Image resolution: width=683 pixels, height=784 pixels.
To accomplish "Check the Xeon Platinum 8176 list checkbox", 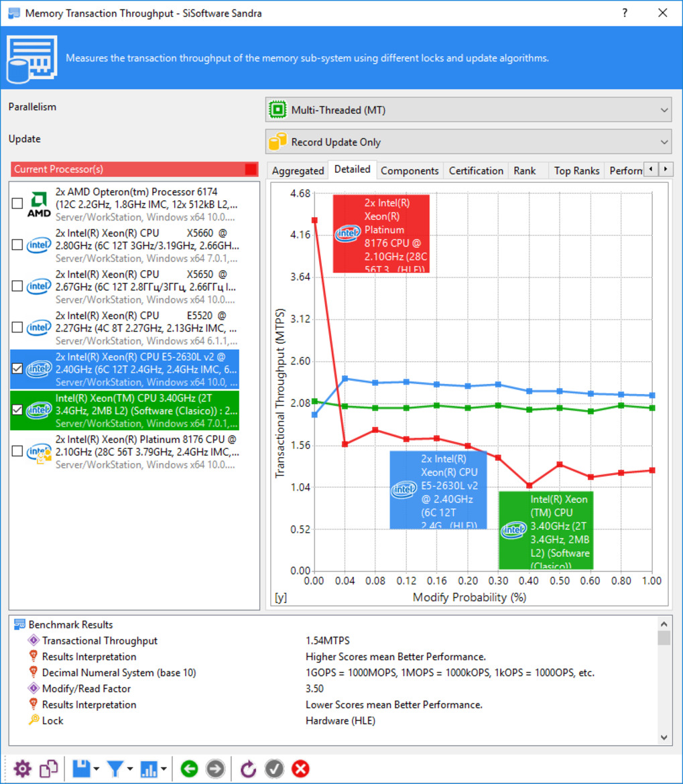I will point(17,451).
